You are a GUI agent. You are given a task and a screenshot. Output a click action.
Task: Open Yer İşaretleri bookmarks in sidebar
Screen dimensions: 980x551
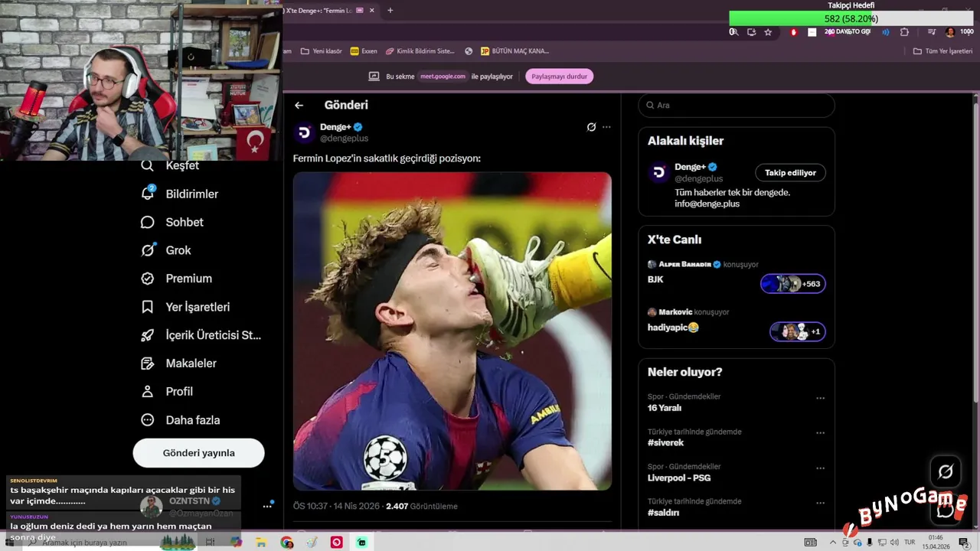(x=185, y=307)
